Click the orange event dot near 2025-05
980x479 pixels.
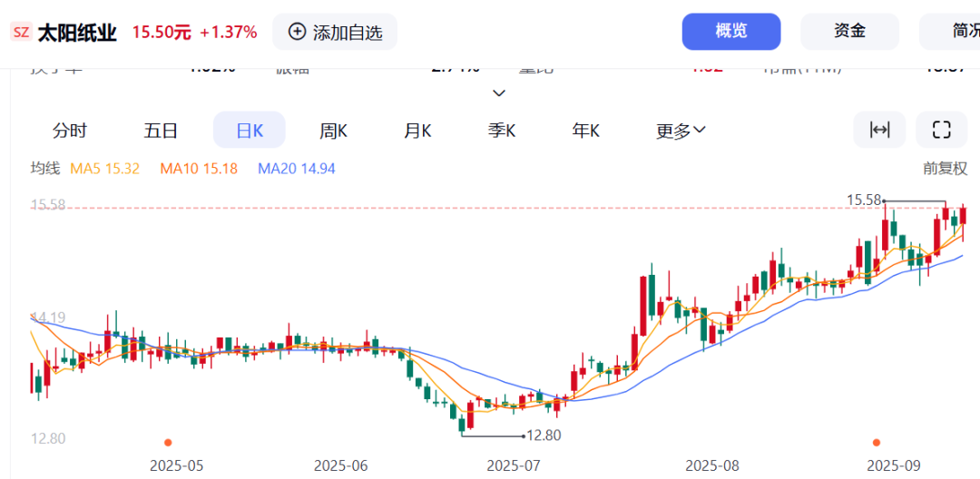(168, 443)
